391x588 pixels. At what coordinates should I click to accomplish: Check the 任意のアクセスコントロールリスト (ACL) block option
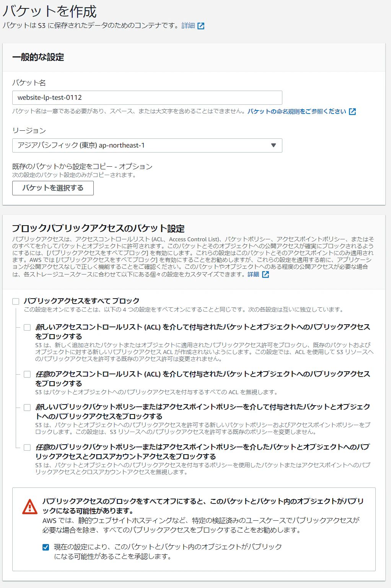(27, 374)
